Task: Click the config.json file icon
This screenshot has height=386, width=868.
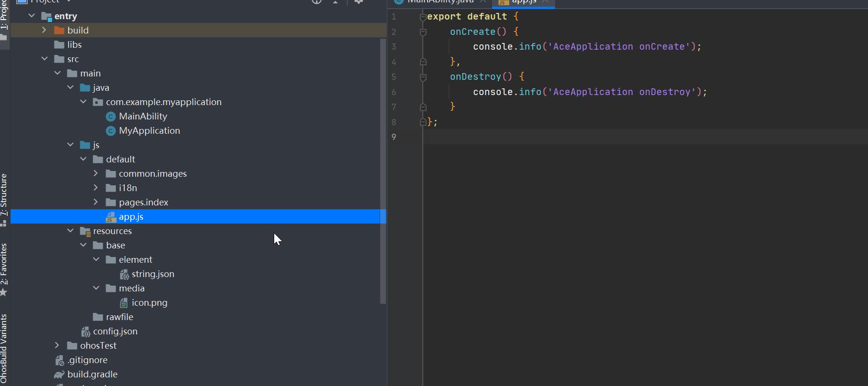Action: (x=86, y=332)
